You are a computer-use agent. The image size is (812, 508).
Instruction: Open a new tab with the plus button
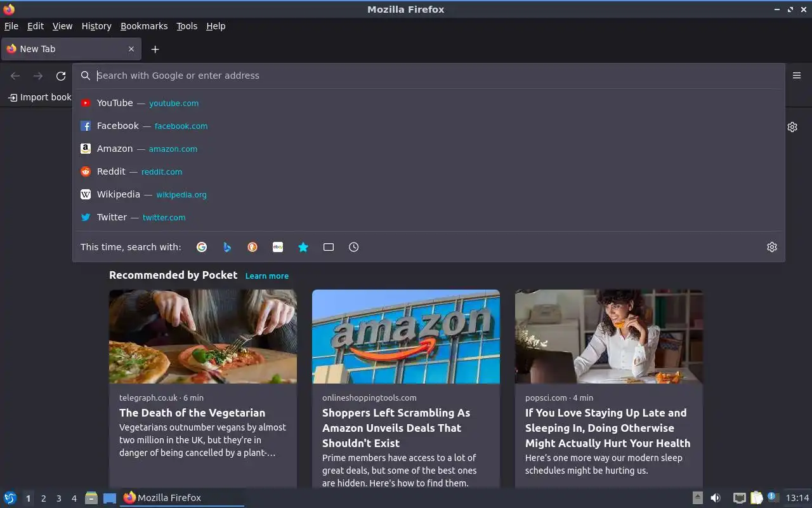pos(155,49)
